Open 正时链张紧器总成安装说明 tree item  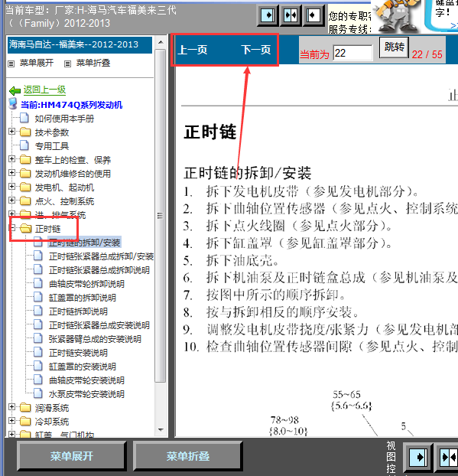(99, 325)
